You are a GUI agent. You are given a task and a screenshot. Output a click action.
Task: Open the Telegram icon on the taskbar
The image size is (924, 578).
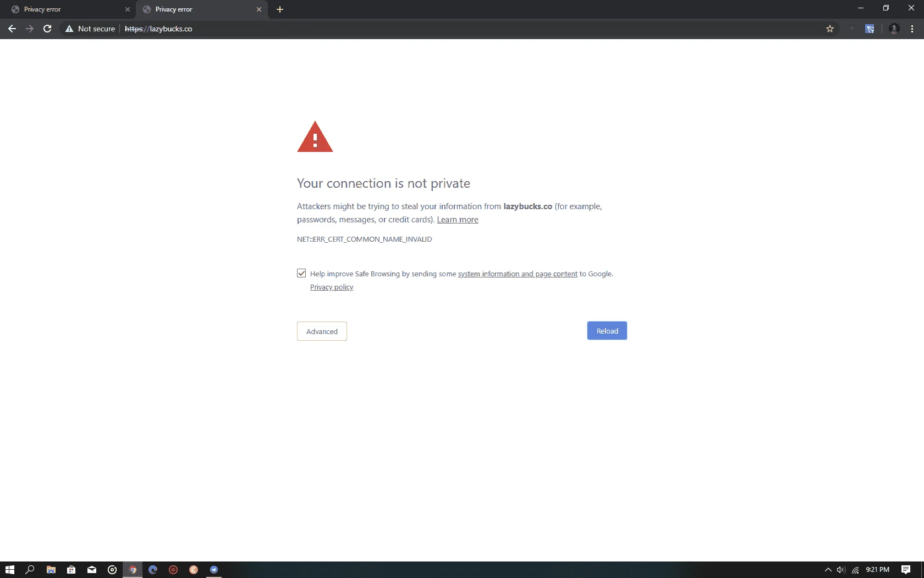[214, 570]
